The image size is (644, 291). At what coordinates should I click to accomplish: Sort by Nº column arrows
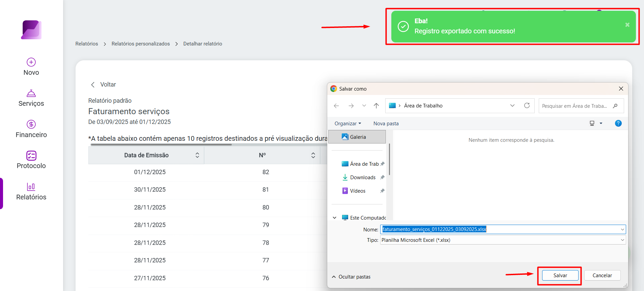(x=313, y=155)
